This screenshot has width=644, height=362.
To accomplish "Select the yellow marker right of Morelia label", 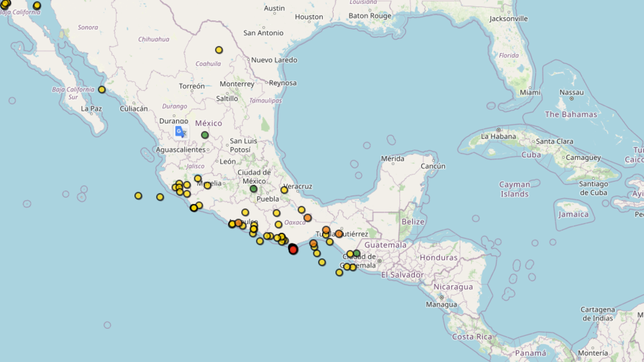I will [x=207, y=186].
